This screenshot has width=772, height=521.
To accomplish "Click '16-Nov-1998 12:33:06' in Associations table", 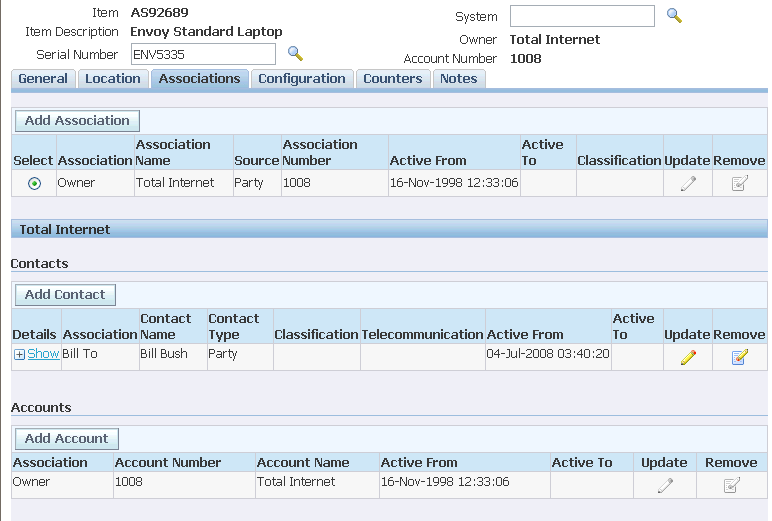I will [x=454, y=183].
